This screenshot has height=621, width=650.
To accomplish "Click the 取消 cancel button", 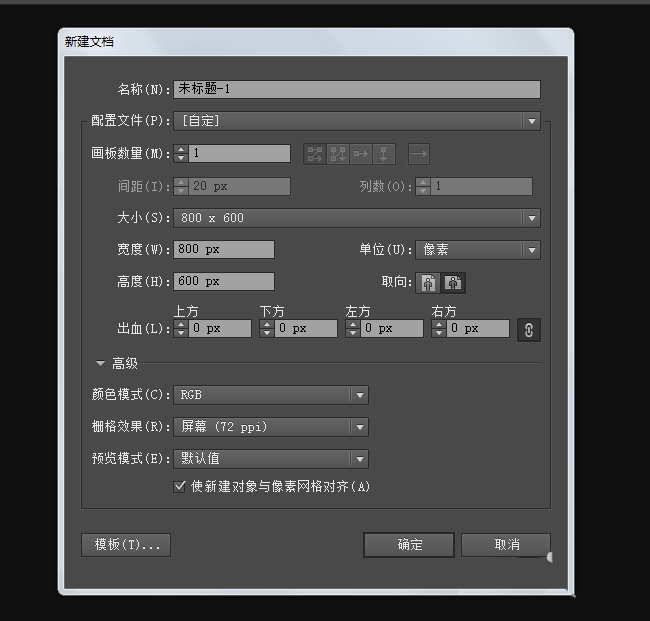I will tap(506, 545).
